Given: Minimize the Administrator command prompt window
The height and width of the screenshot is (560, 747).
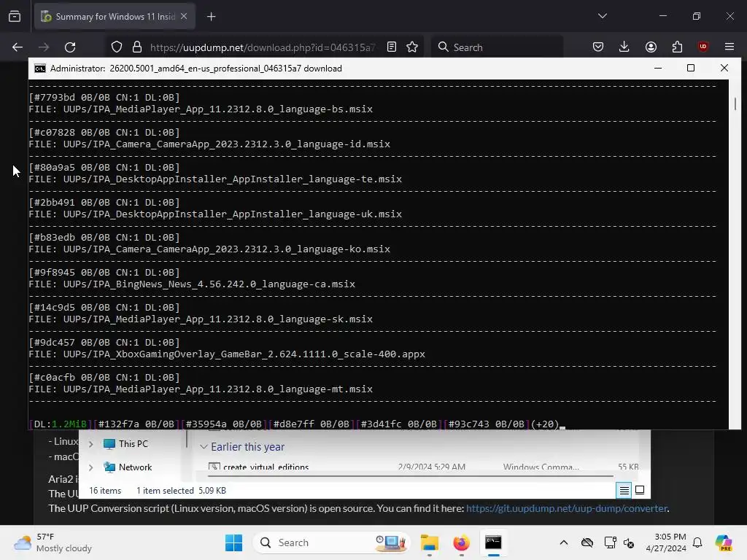Looking at the screenshot, I should point(658,68).
